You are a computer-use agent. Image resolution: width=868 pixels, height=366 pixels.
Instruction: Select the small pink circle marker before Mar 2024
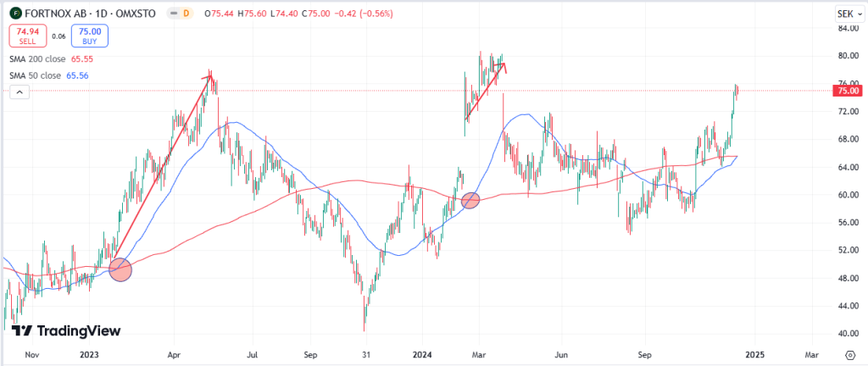click(470, 201)
